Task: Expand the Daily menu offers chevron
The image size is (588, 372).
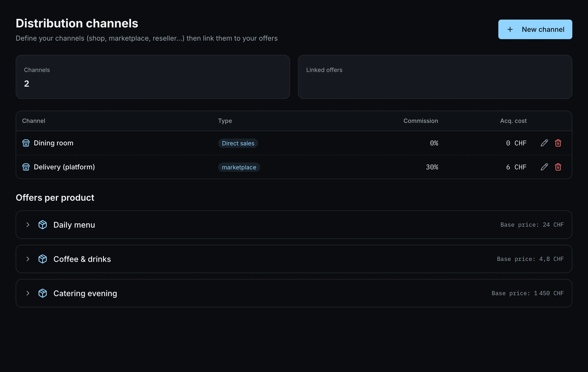Action: [28, 225]
